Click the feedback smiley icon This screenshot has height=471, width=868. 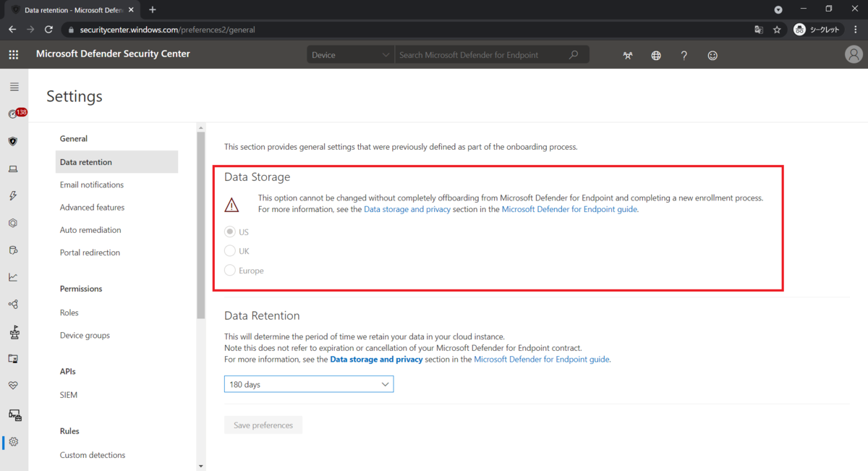pyautogui.click(x=712, y=56)
